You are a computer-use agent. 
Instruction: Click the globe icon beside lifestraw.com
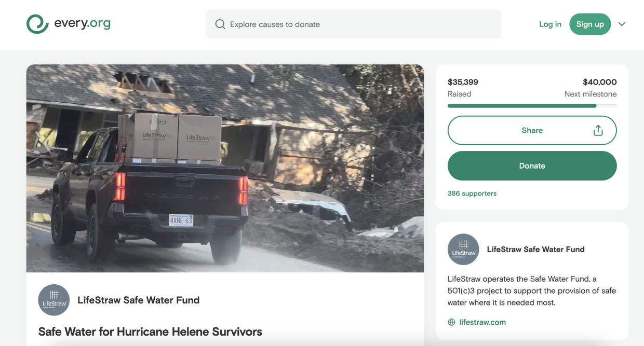tap(452, 322)
